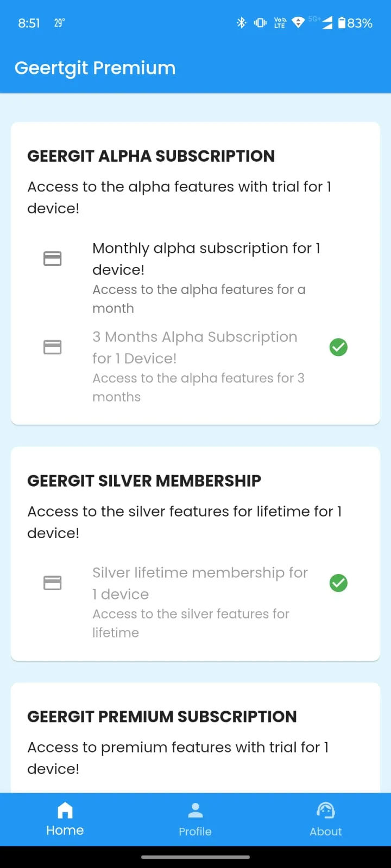Tap the Wi-Fi icon in status bar
Screen dimensions: 391x868
pos(298,23)
